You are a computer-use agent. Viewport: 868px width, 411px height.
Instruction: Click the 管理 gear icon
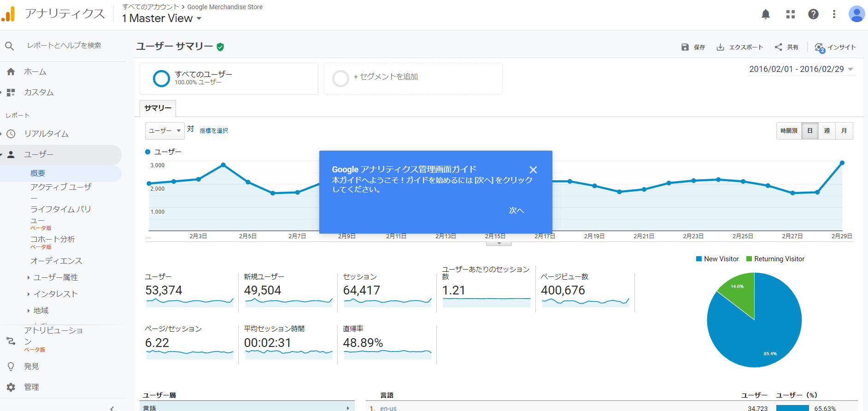[11, 387]
